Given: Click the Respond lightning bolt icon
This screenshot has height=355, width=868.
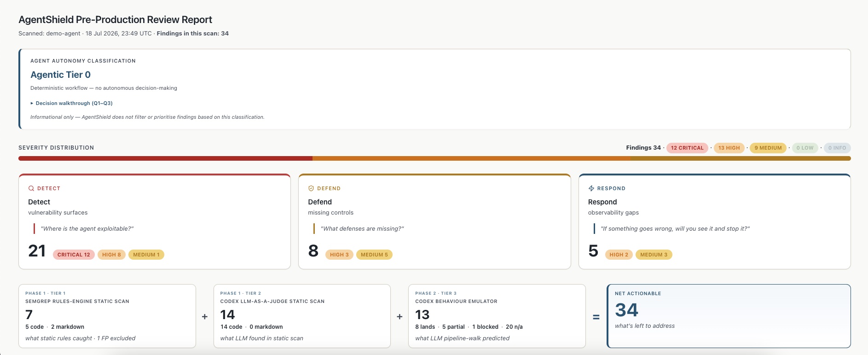Looking at the screenshot, I should 591,188.
